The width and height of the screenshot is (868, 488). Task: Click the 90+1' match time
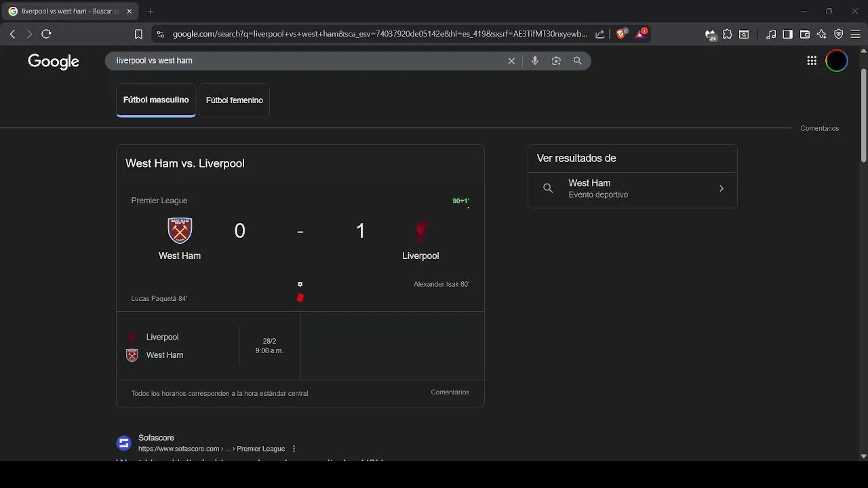461,201
